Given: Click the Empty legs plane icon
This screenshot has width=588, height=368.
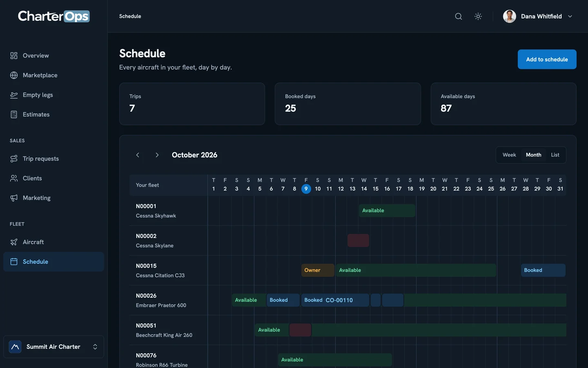Looking at the screenshot, I should point(14,95).
